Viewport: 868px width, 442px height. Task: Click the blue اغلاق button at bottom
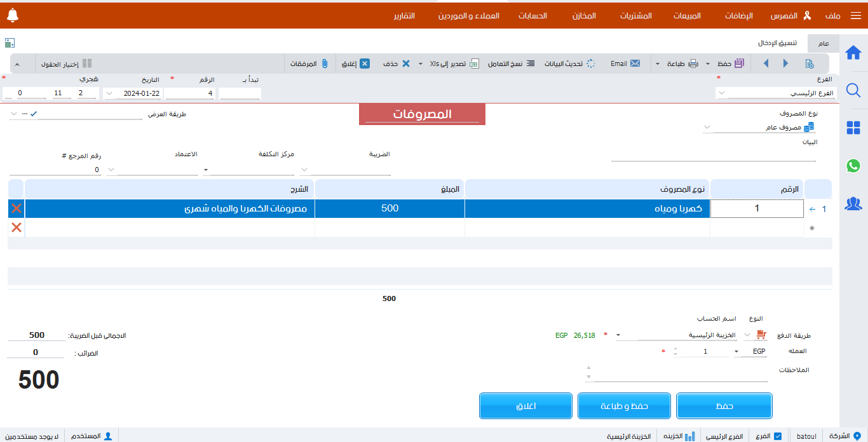point(526,406)
